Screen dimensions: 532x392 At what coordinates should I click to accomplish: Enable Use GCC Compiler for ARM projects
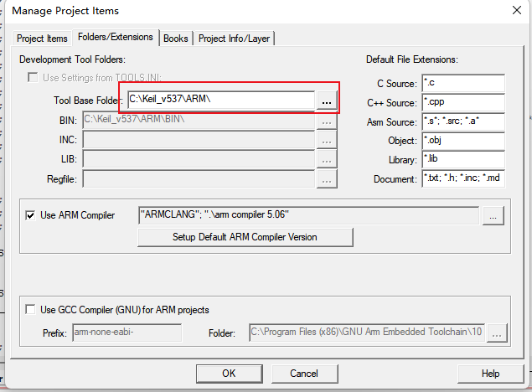(31, 310)
